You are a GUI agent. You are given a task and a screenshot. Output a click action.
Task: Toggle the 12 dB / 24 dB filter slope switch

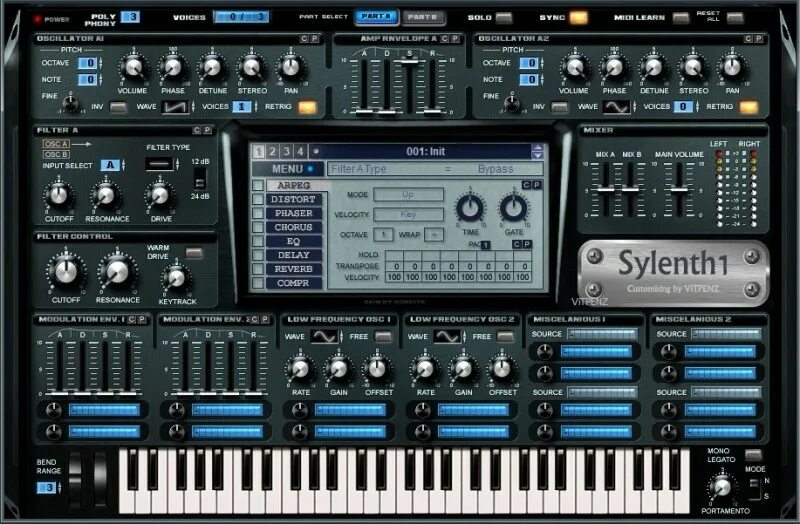[200, 179]
